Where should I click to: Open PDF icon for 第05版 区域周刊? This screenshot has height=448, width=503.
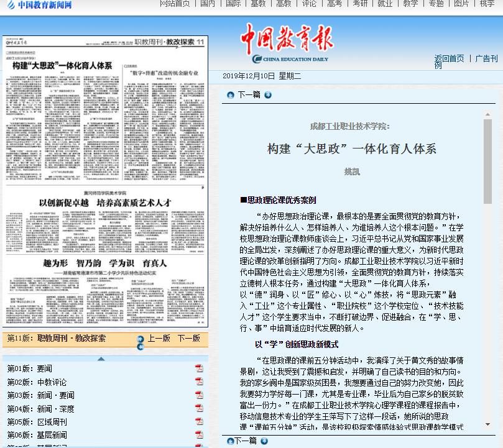point(199,421)
